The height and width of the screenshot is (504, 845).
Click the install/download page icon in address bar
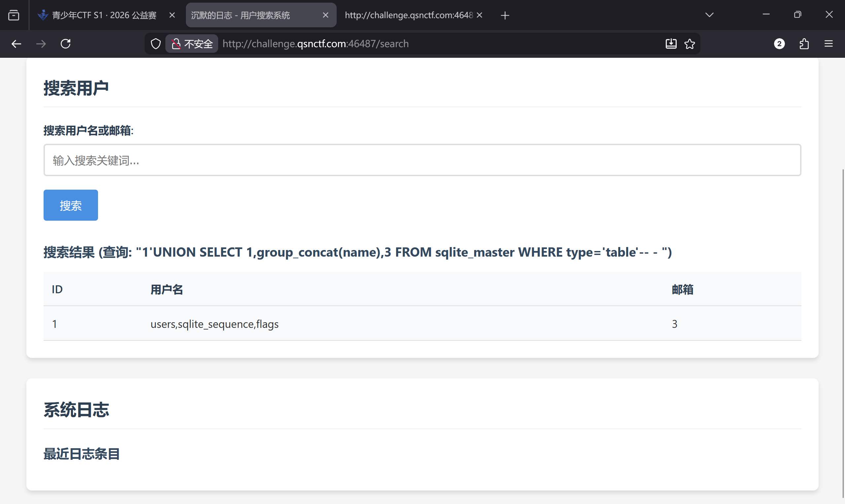click(x=671, y=44)
